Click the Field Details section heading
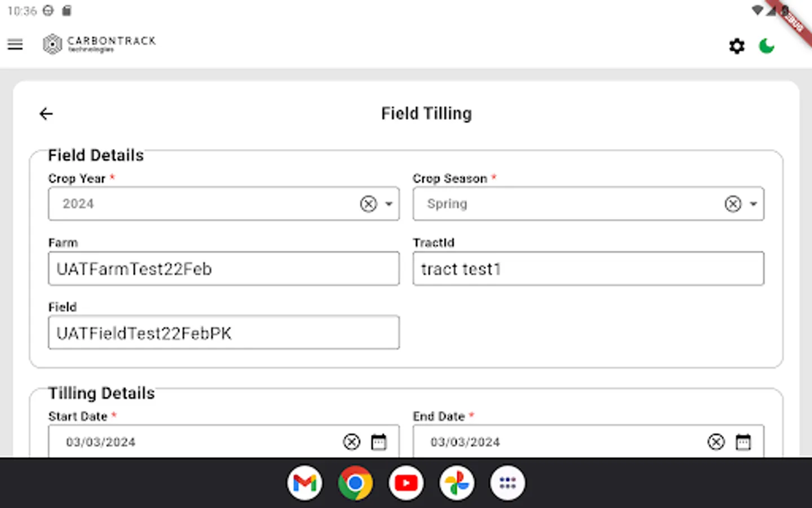 (x=96, y=155)
